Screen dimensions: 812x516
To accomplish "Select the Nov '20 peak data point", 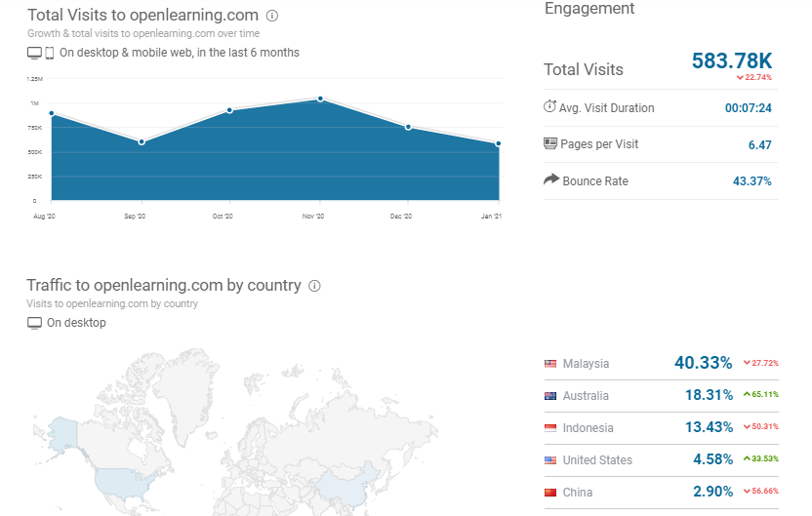I will pyautogui.click(x=320, y=99).
